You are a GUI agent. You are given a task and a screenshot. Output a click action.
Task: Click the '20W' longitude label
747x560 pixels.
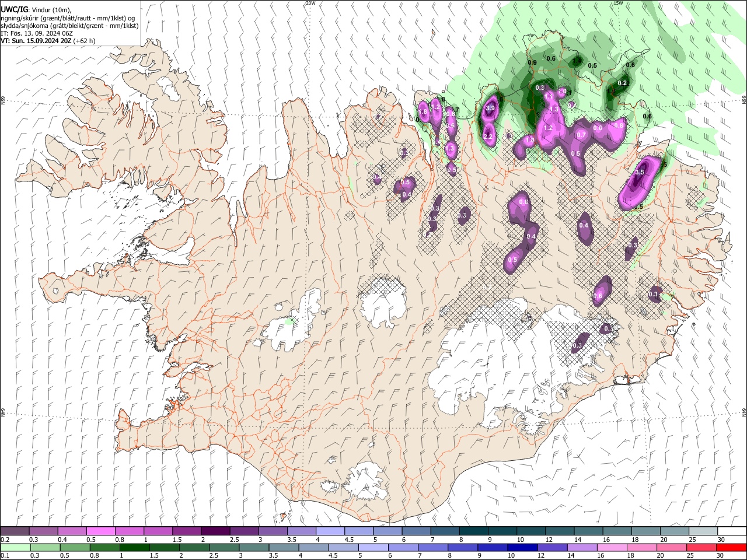(310, 3)
